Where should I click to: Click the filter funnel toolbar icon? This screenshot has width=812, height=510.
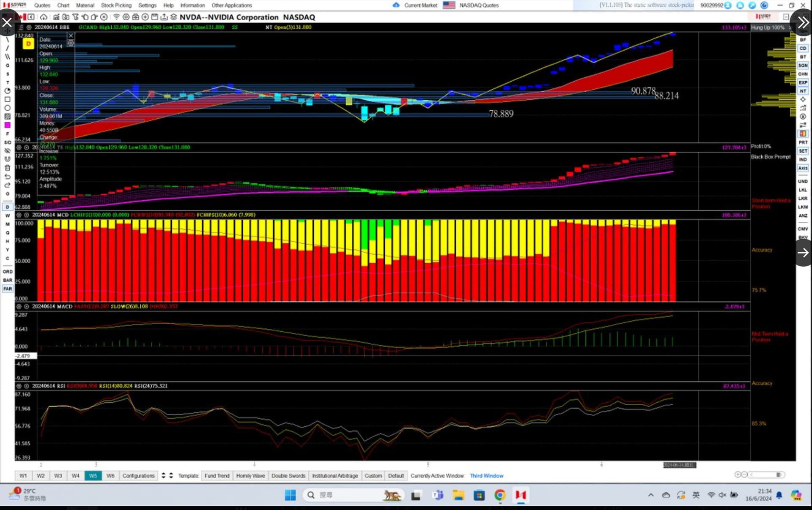(75, 17)
